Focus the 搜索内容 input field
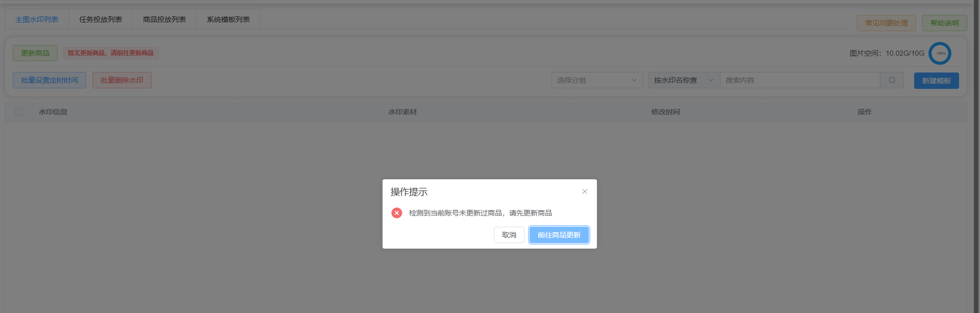This screenshot has width=980, height=313. (799, 80)
